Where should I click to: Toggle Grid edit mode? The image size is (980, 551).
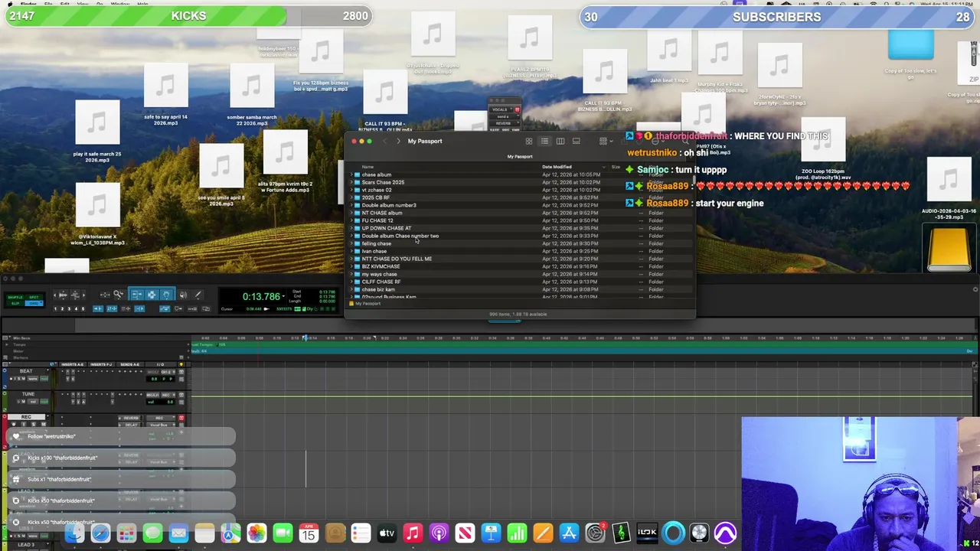(x=34, y=303)
